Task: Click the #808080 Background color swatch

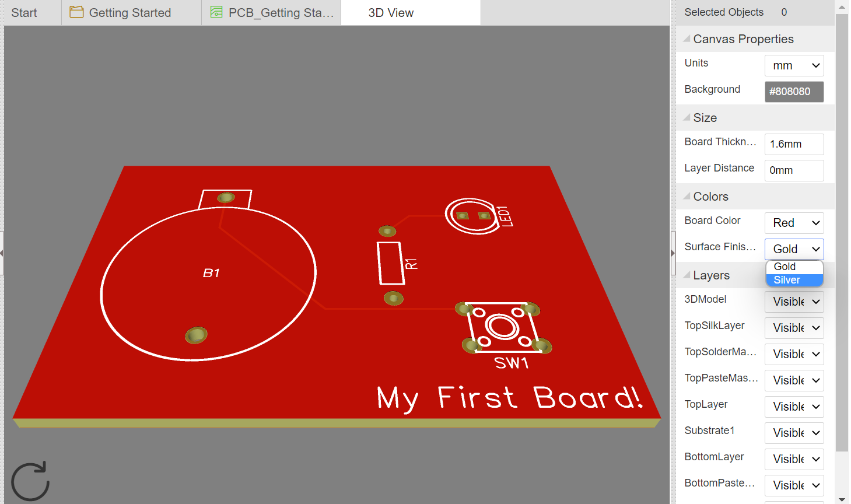Action: (794, 92)
